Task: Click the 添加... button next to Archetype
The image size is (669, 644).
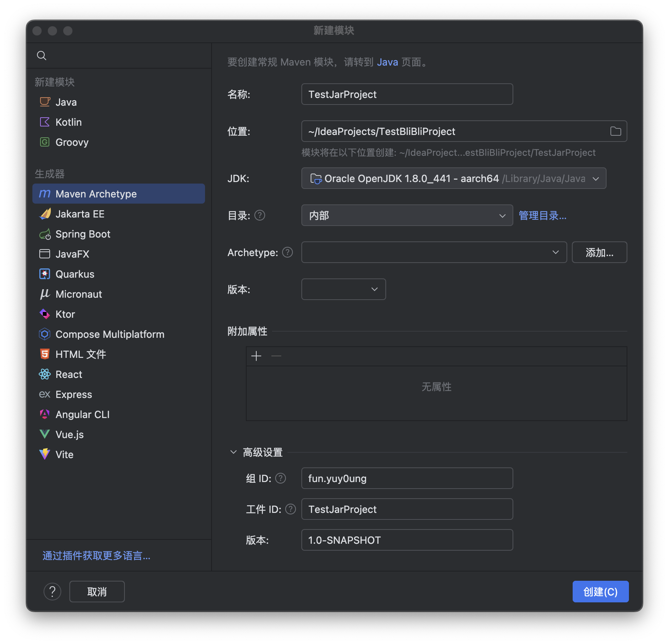Action: [x=599, y=253]
